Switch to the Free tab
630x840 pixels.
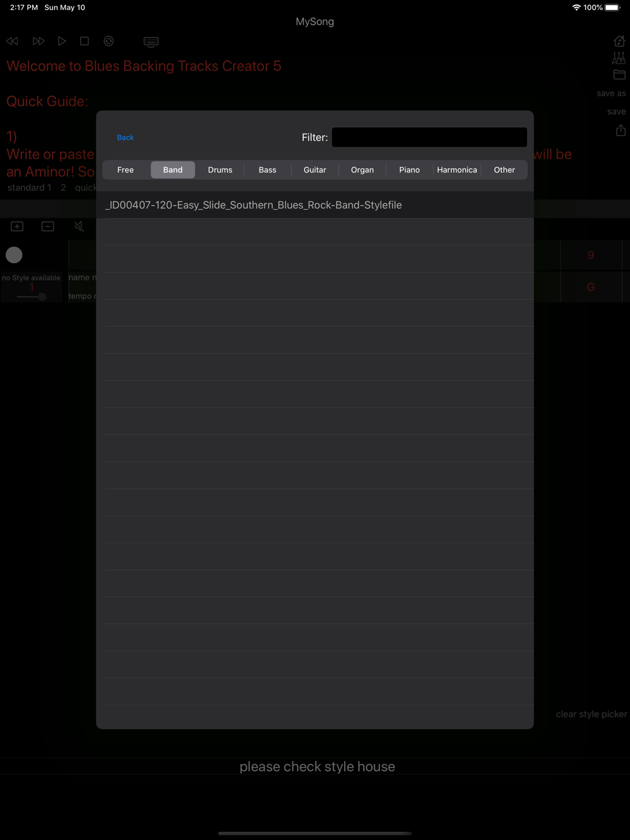(125, 170)
